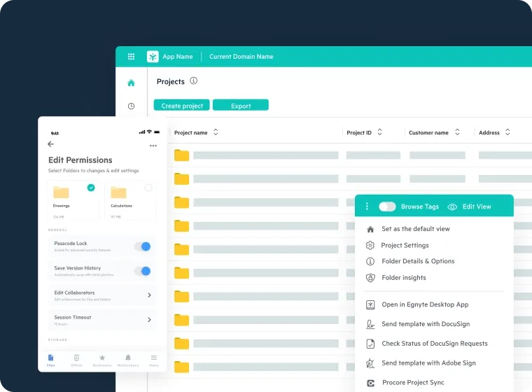Disable the Passcode Lock toggle
Image resolution: width=532 pixels, height=392 pixels.
coord(143,246)
